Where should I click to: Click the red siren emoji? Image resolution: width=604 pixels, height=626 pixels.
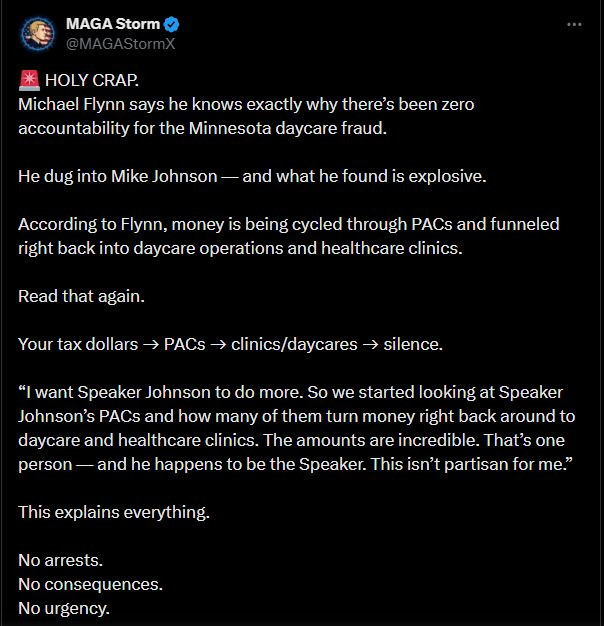[x=27, y=81]
